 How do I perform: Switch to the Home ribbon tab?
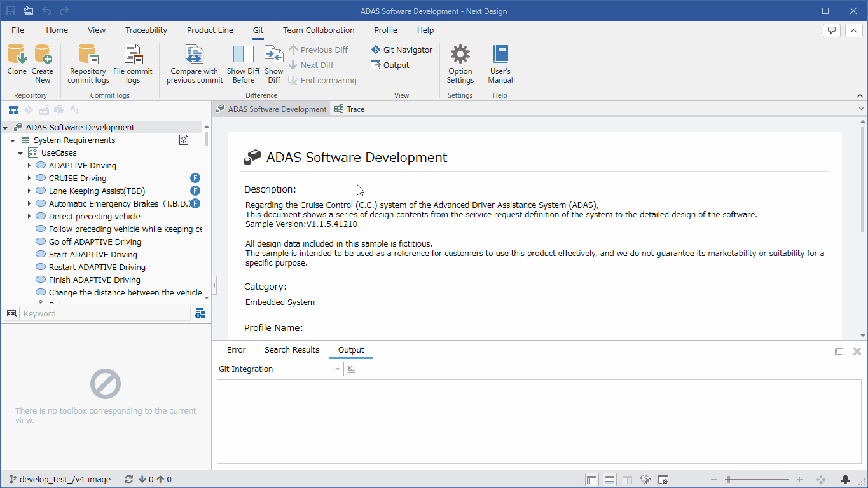pyautogui.click(x=57, y=30)
